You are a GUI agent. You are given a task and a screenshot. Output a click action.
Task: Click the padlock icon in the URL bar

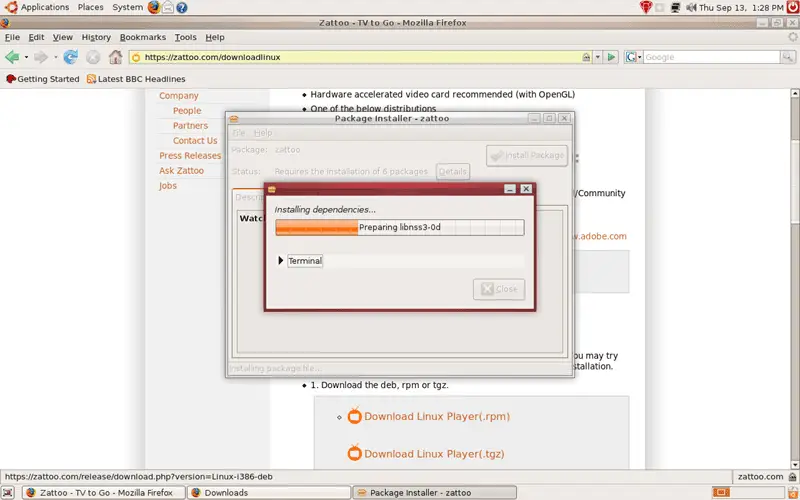tap(587, 57)
